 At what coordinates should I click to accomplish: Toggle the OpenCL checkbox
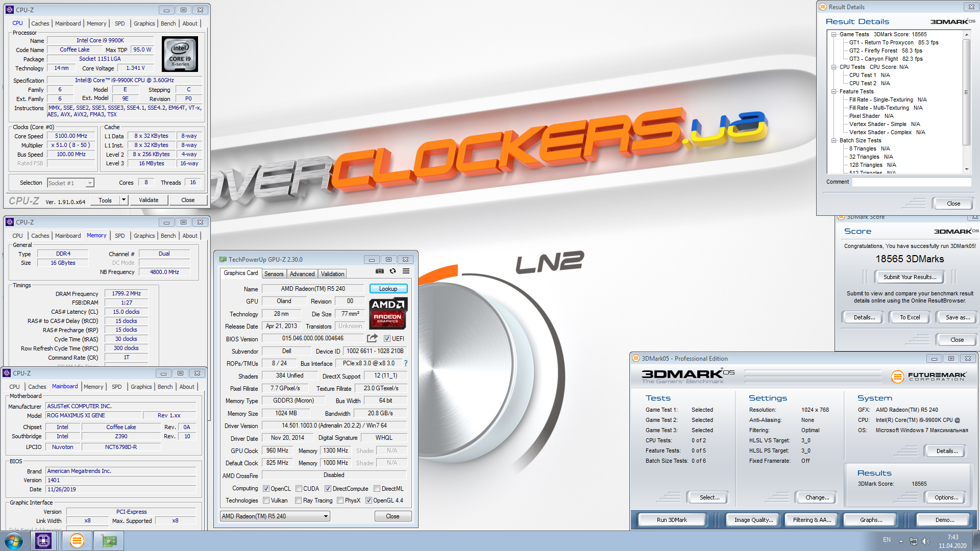point(266,489)
